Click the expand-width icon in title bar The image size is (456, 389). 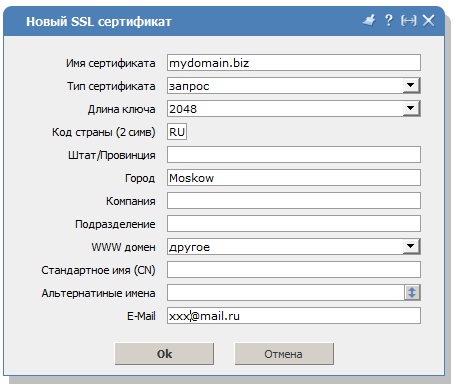408,21
